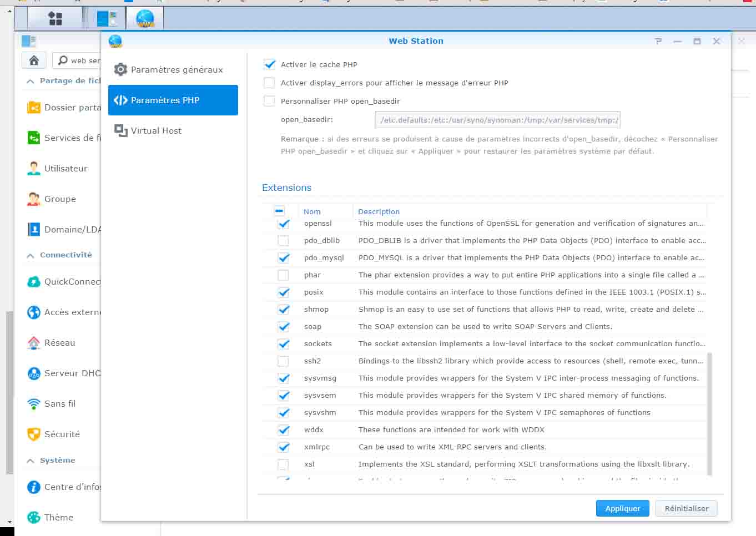Click the Réinitialiser button
756x536 pixels.
[686, 508]
